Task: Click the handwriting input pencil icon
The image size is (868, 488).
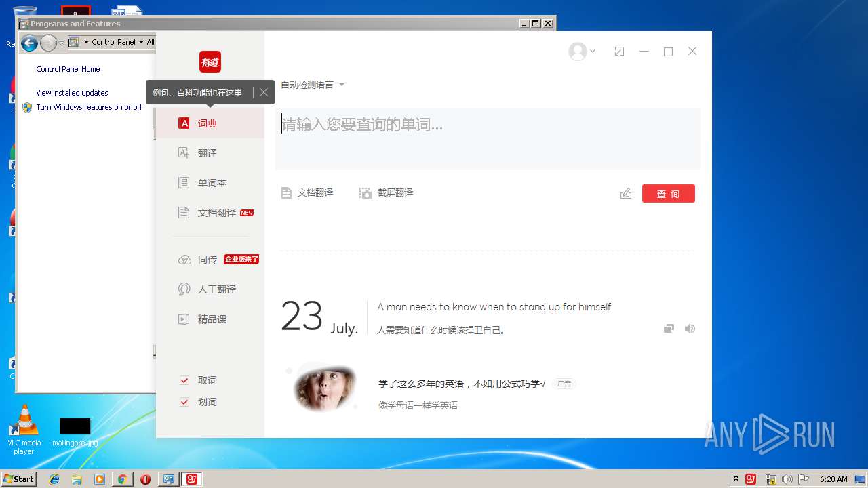Action: (x=626, y=194)
